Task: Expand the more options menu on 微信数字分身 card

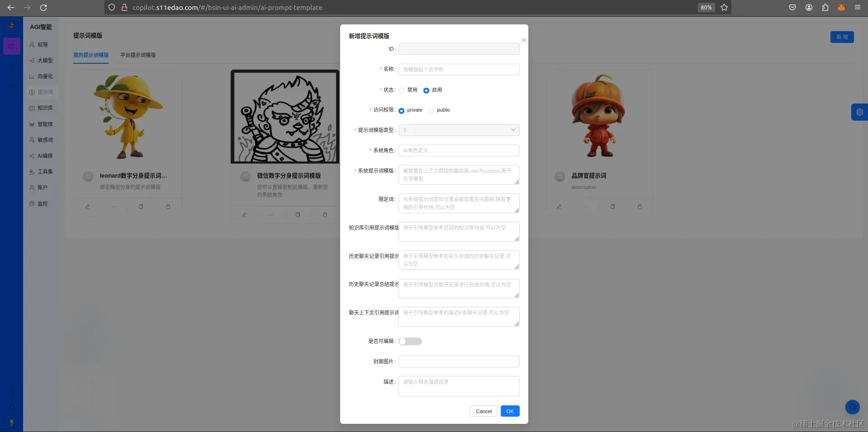Action: [x=271, y=215]
